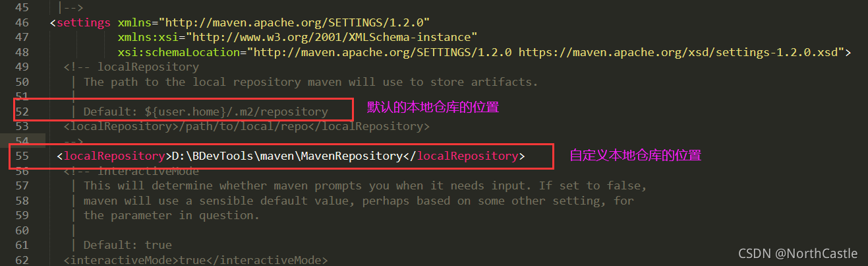Click the commented /path/to/local/repo example line

pos(246,126)
